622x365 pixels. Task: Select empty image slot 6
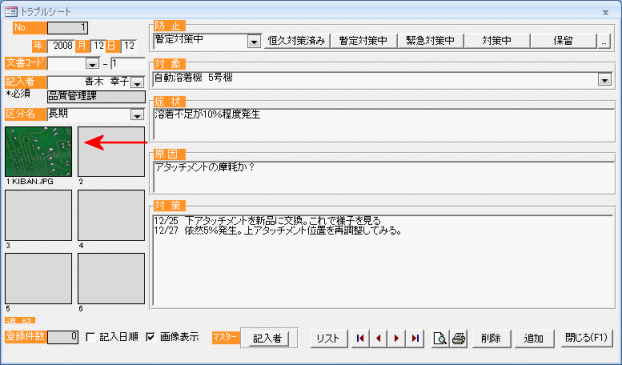[x=111, y=279]
